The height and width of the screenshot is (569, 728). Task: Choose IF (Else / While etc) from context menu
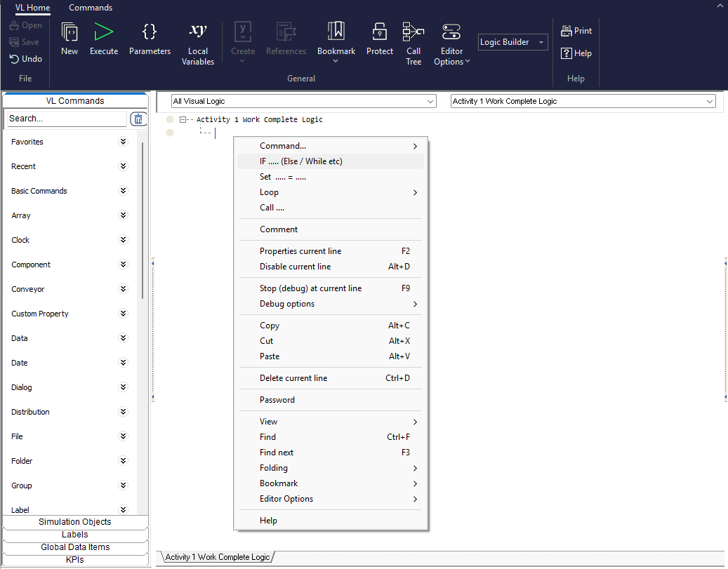[x=301, y=161]
